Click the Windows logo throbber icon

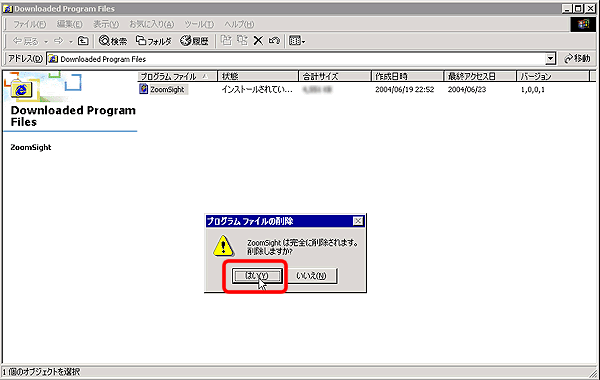(583, 24)
